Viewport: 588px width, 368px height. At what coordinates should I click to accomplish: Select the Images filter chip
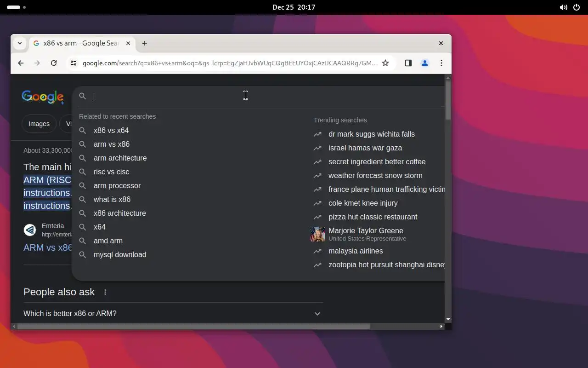[39, 124]
